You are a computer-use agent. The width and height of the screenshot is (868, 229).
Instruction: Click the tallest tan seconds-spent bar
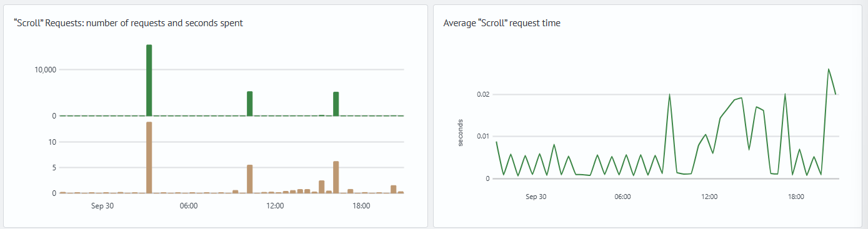pos(149,158)
